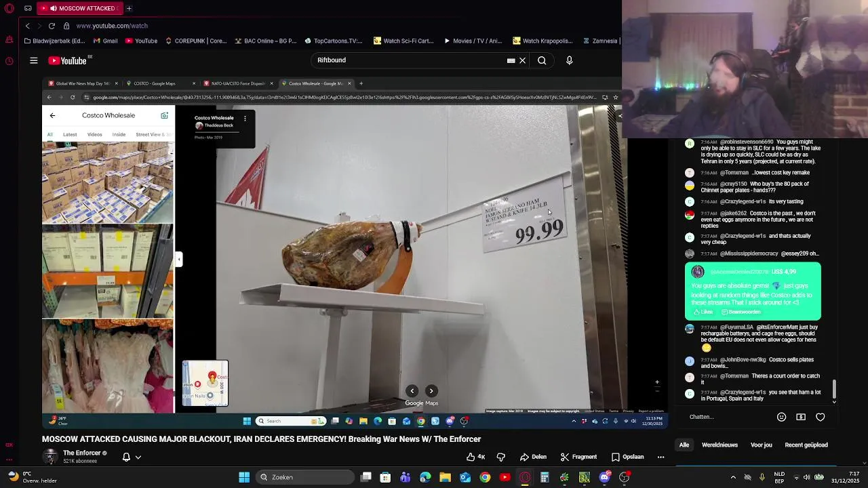Send a heart reaction in chat

point(821,417)
